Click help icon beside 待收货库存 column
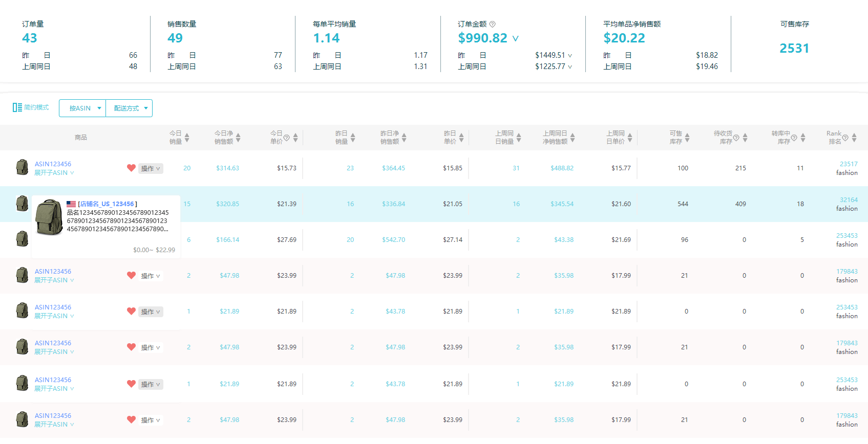The image size is (868, 444). pyautogui.click(x=736, y=138)
